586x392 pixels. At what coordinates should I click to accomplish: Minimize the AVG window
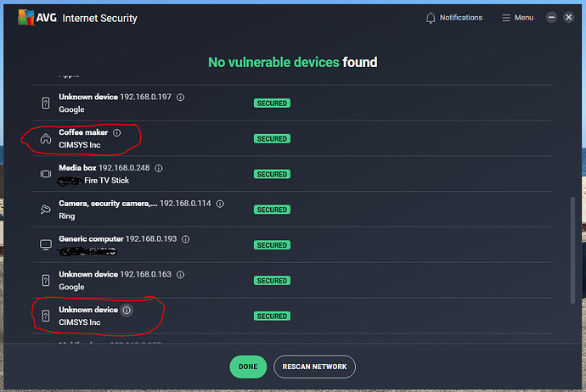552,18
